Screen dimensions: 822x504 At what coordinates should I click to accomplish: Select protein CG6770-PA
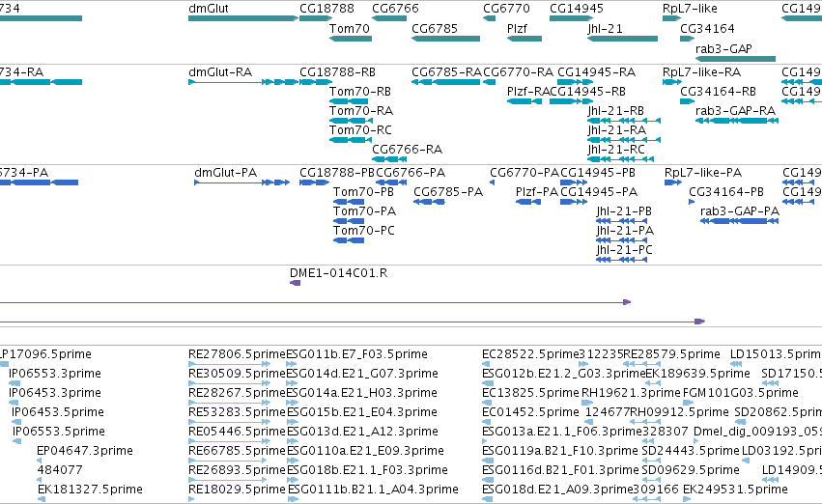coord(493,182)
